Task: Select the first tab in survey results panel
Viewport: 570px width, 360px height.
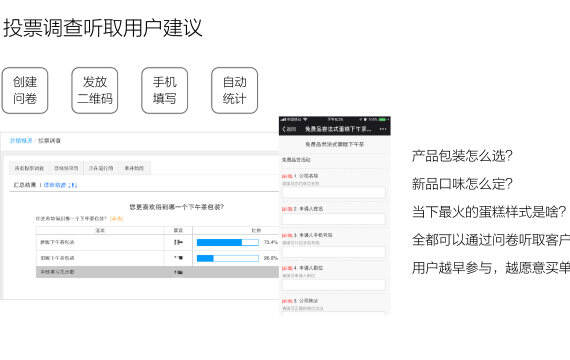Action: tap(29, 168)
